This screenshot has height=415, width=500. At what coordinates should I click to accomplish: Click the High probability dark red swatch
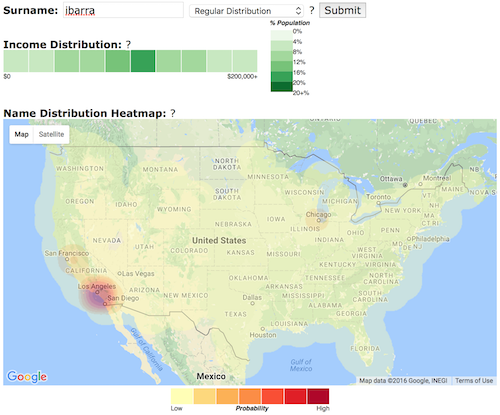(x=318, y=396)
